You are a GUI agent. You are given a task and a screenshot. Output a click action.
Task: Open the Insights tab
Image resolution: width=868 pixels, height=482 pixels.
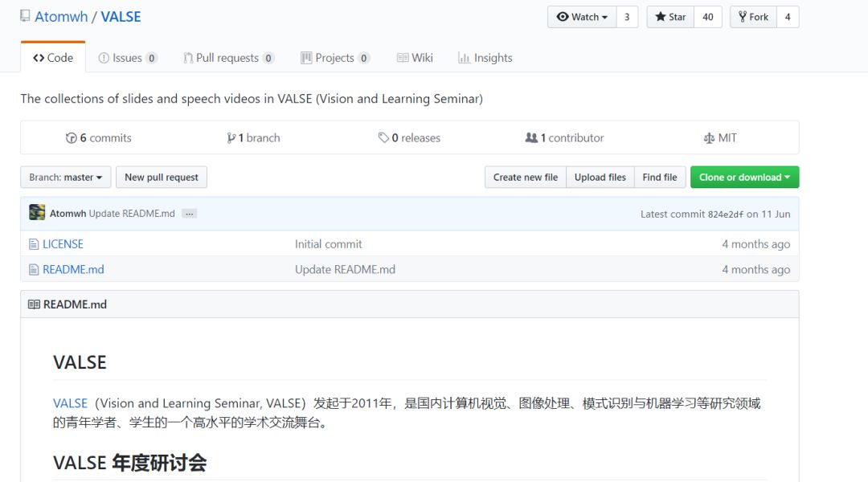click(485, 58)
